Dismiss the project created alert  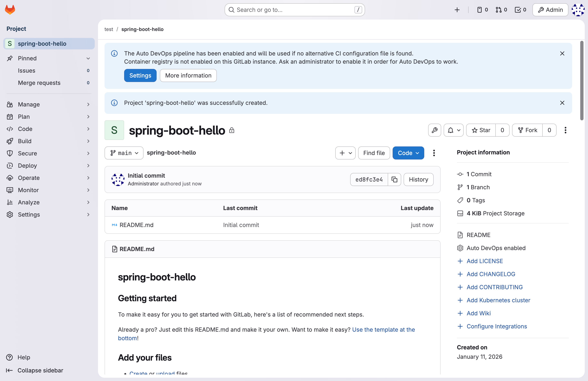[x=562, y=103]
